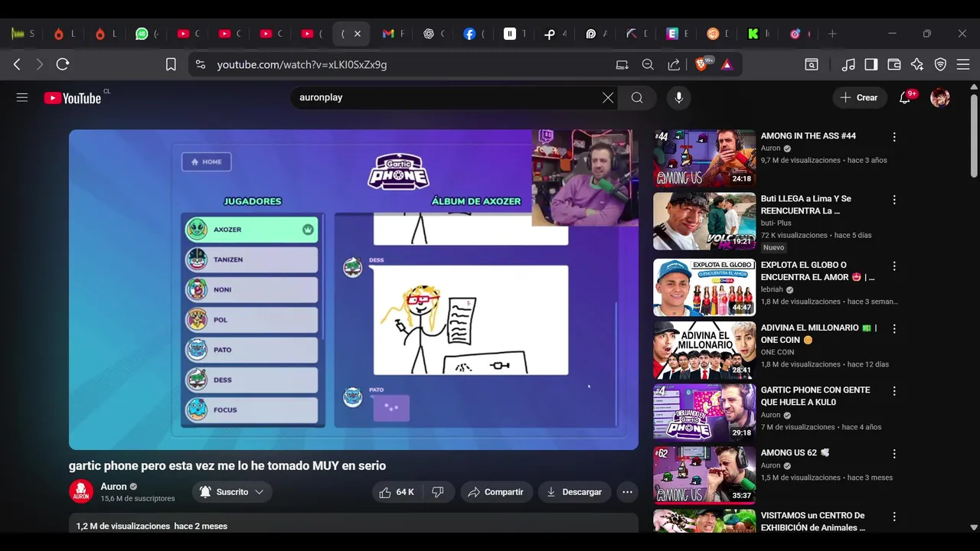
Task: Like the video with 64 K likes
Action: pyautogui.click(x=397, y=492)
